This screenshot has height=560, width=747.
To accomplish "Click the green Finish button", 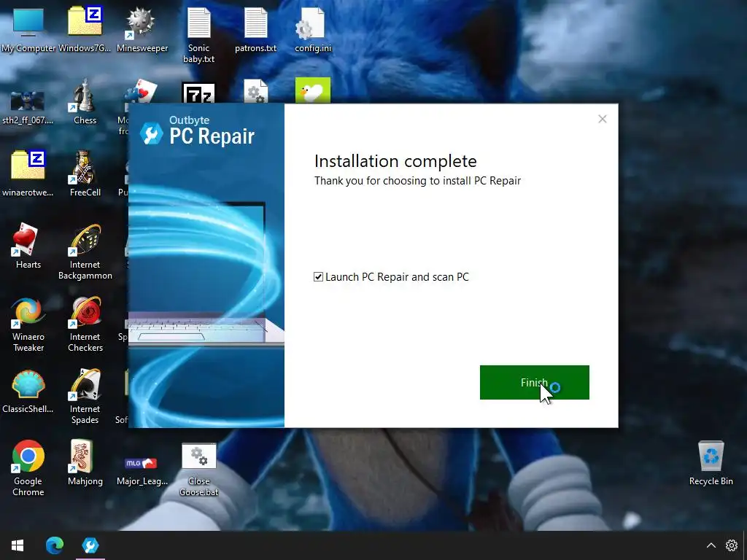I will pos(534,382).
